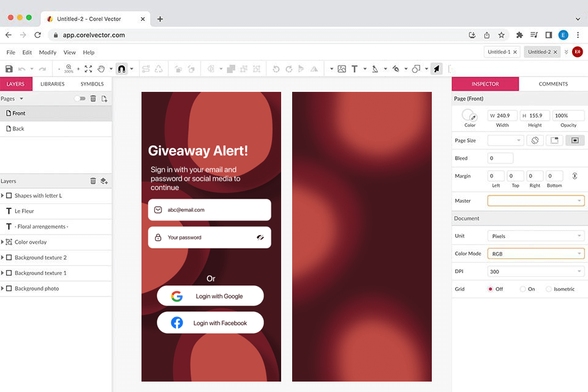
Task: Select the pointer selection tool
Action: 437,69
